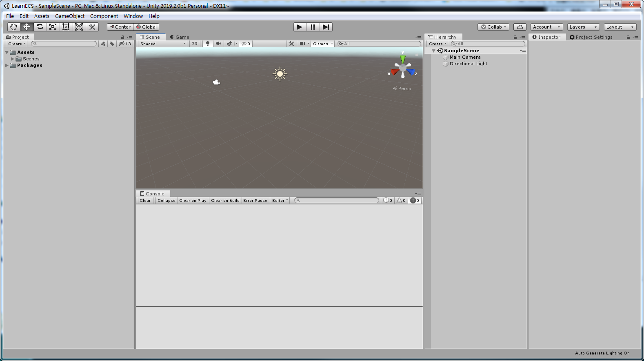The image size is (644, 361).
Task: Collapse the Assets folder
Action: [x=7, y=52]
